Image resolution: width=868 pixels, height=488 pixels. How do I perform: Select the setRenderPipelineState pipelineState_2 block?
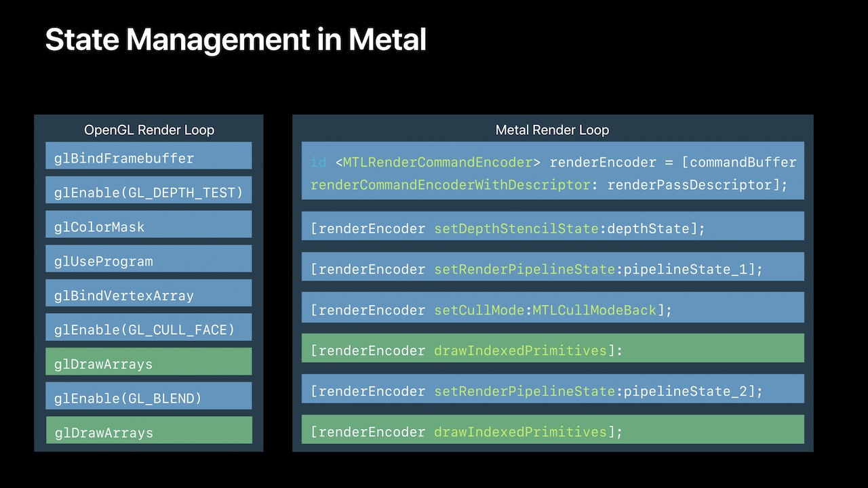pyautogui.click(x=551, y=391)
